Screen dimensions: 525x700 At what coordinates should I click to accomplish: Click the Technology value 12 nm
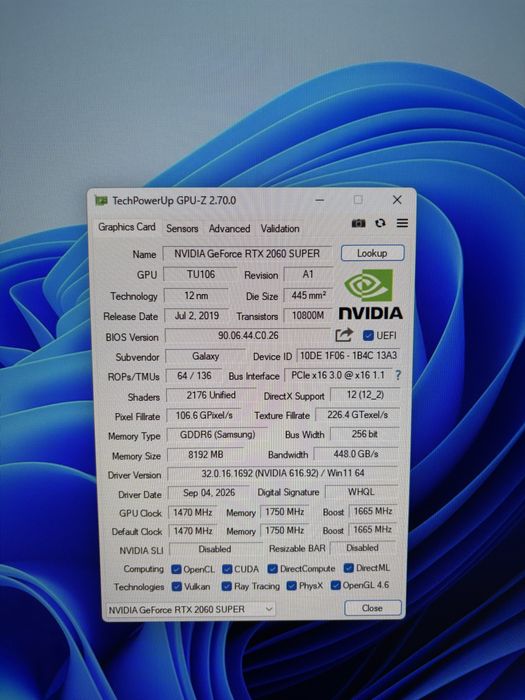[196, 295]
